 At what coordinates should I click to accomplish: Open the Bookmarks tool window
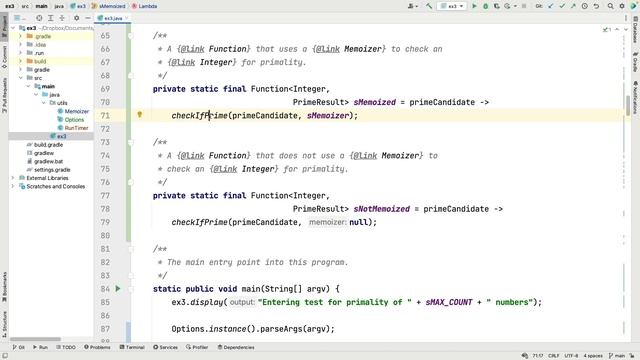tap(4, 287)
